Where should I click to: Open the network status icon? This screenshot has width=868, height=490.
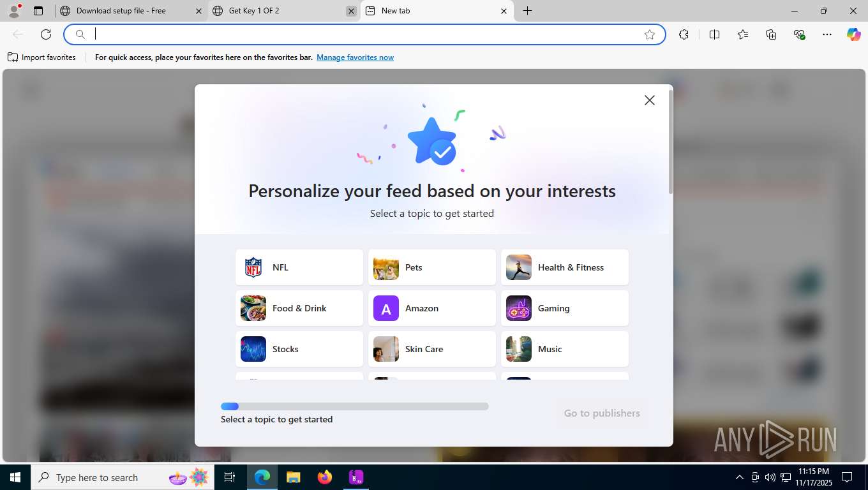click(786, 477)
